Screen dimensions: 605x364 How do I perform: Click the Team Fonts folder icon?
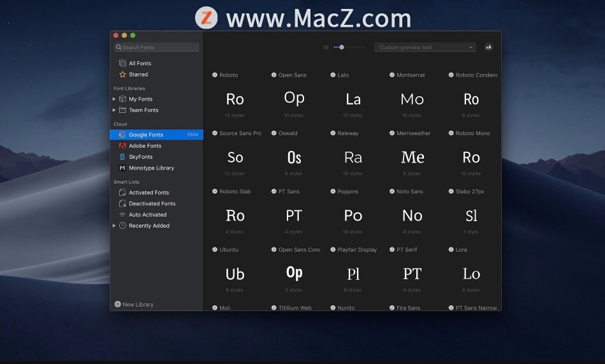pyautogui.click(x=122, y=110)
